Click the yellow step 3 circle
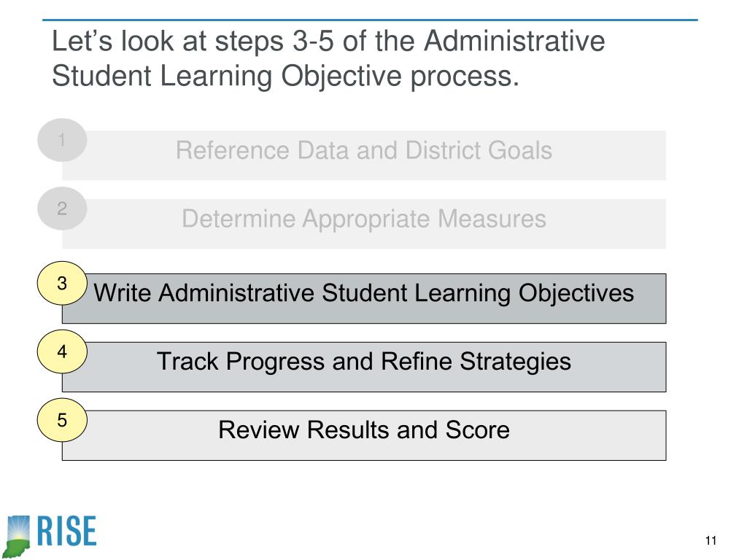This screenshot has height=560, width=747. [62, 284]
